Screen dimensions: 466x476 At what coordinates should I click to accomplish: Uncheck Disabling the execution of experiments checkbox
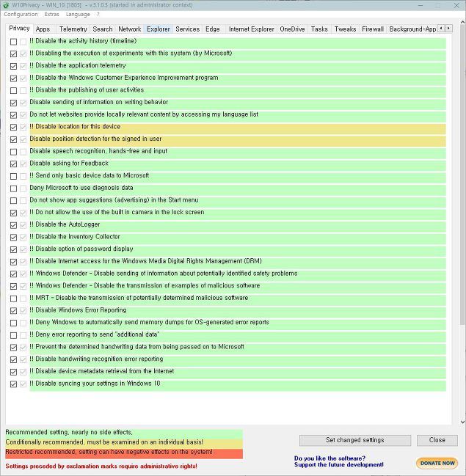pyautogui.click(x=13, y=54)
